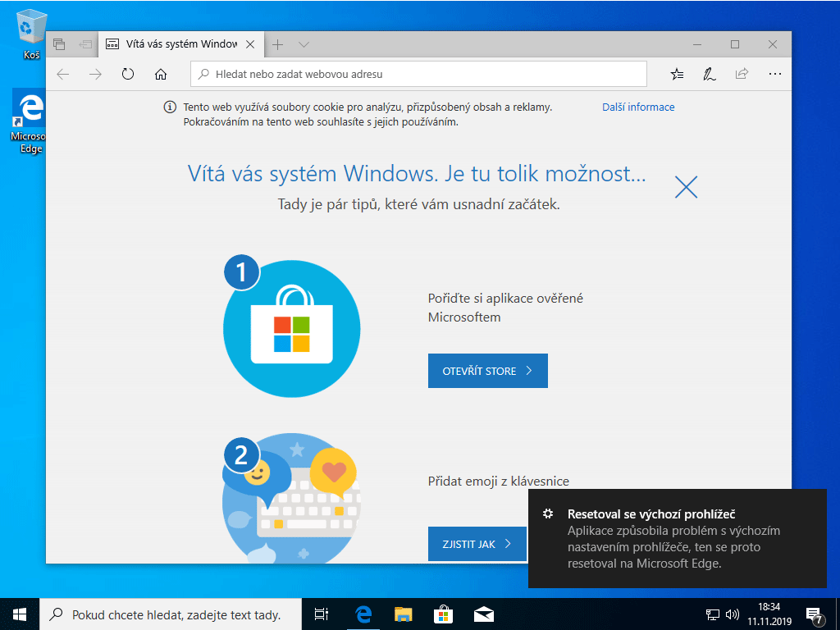Open Microsoft Store from taskbar
This screenshot has width=840, height=630.
[x=443, y=614]
